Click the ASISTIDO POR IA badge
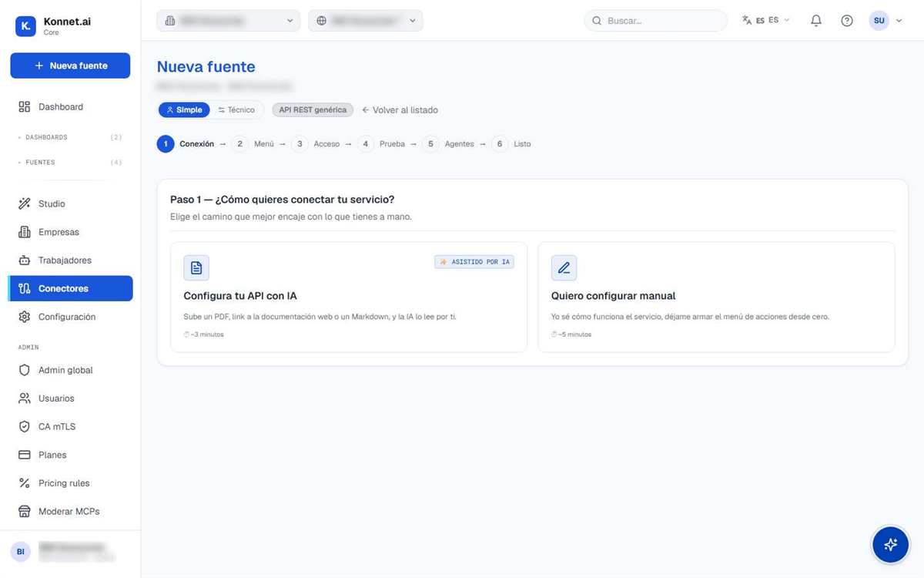 pyautogui.click(x=474, y=262)
